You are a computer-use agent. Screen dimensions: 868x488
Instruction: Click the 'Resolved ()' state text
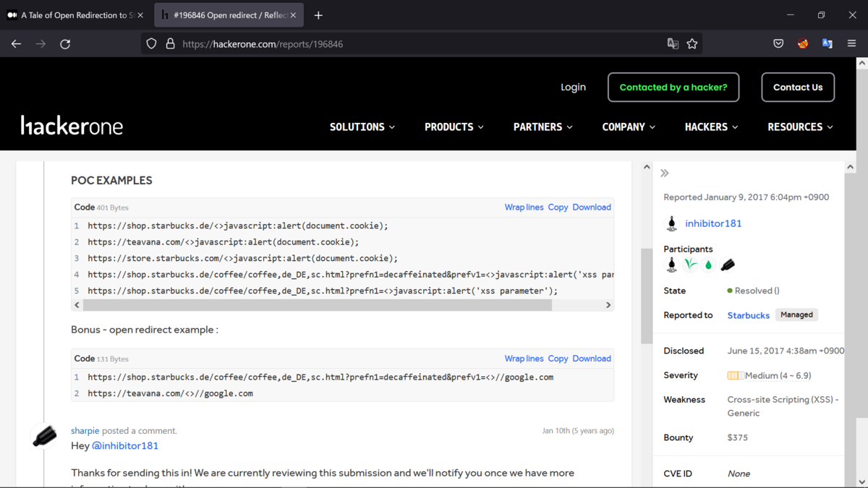pos(757,291)
